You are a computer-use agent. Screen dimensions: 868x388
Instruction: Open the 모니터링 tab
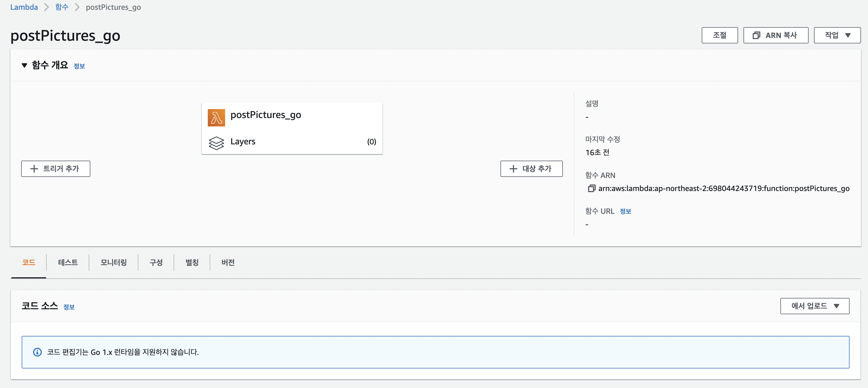[114, 263]
